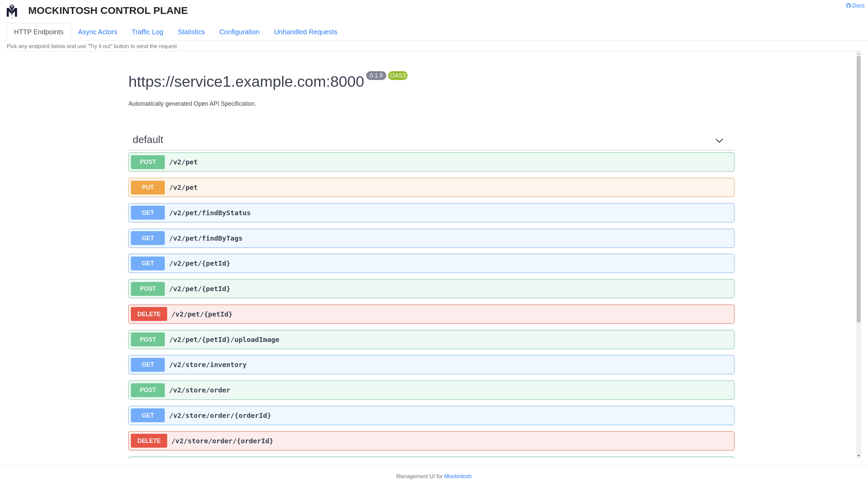This screenshot has height=488, width=868.
Task: Click the OAS3 badge
Action: coord(398,76)
